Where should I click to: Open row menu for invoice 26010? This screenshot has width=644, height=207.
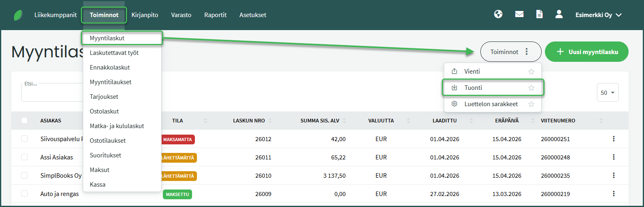click(614, 175)
